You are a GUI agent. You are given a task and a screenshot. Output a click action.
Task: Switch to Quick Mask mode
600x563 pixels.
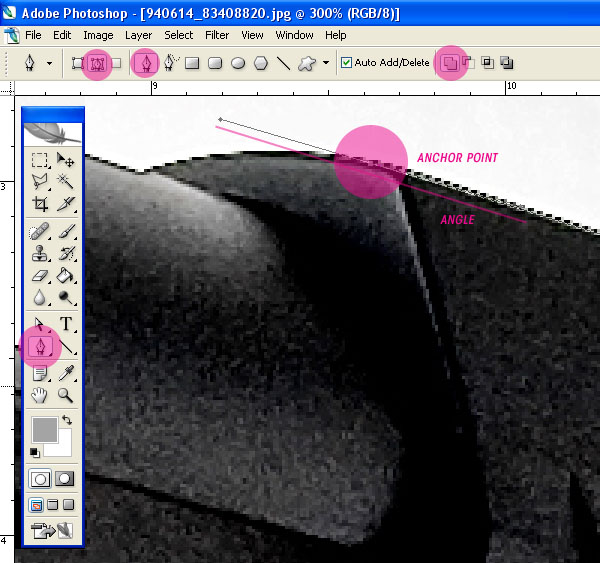tap(64, 479)
